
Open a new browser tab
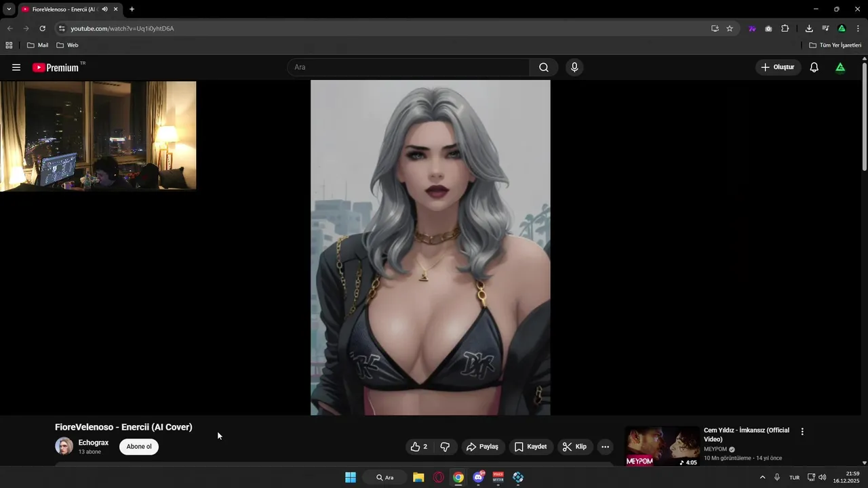132,9
